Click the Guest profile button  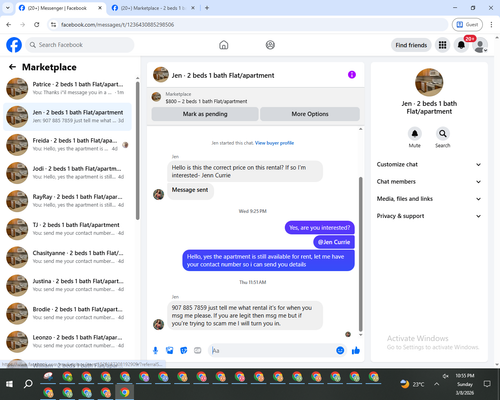point(467,25)
